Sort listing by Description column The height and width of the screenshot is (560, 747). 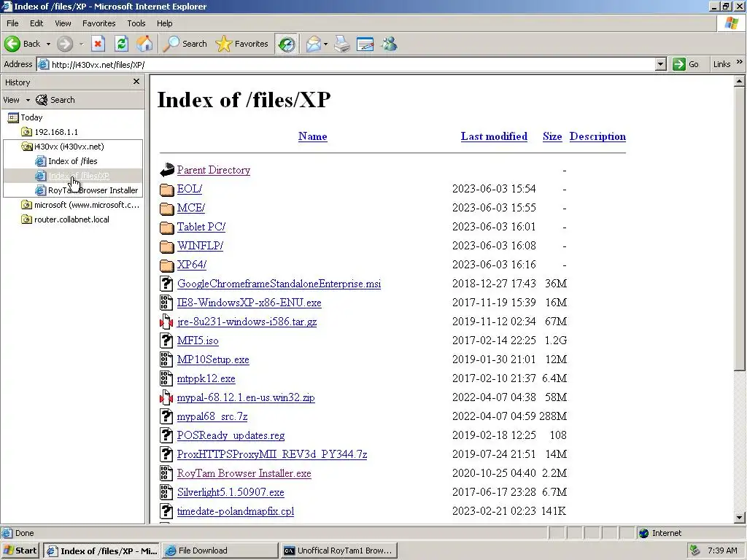click(x=597, y=136)
